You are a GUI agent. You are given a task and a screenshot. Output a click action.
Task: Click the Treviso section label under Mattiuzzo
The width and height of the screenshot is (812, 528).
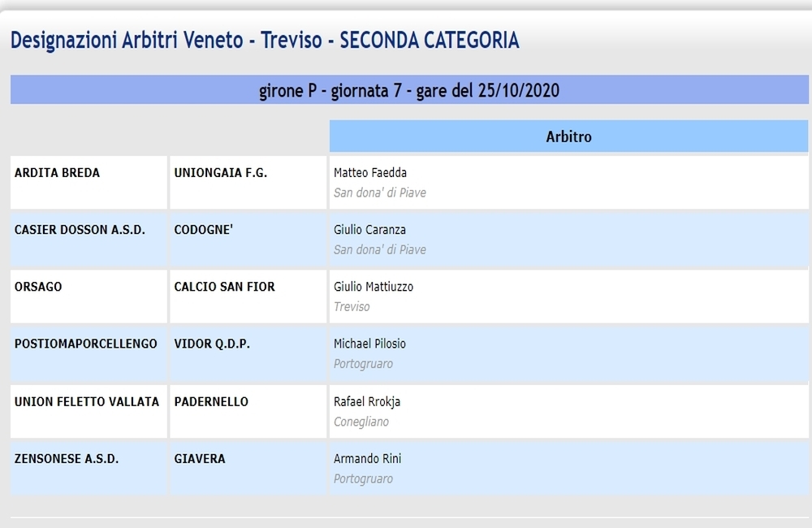pos(352,307)
